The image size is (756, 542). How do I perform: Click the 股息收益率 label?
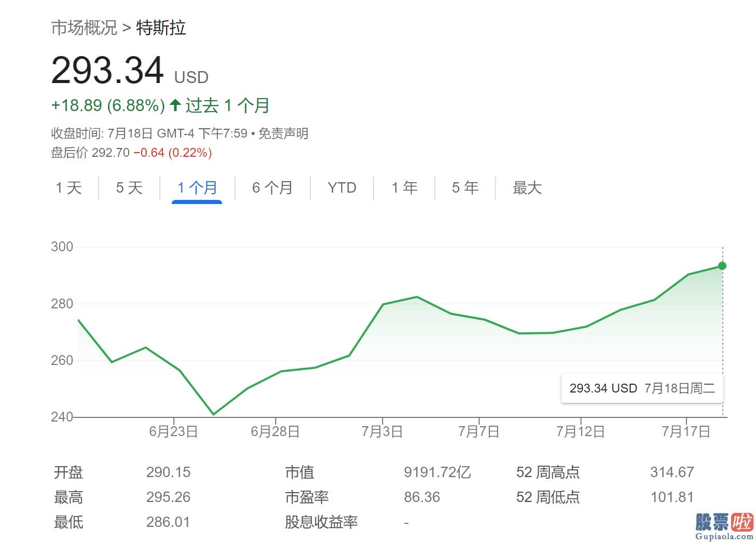(x=321, y=522)
